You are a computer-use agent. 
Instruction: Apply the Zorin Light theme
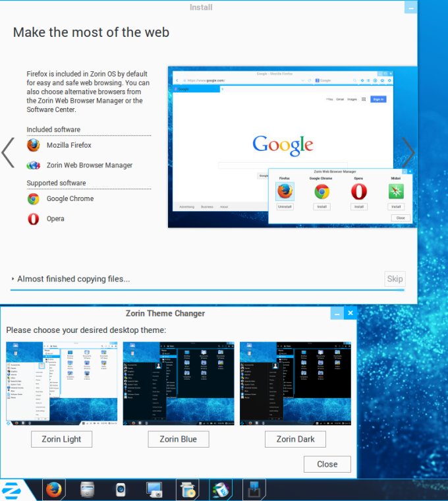click(62, 439)
